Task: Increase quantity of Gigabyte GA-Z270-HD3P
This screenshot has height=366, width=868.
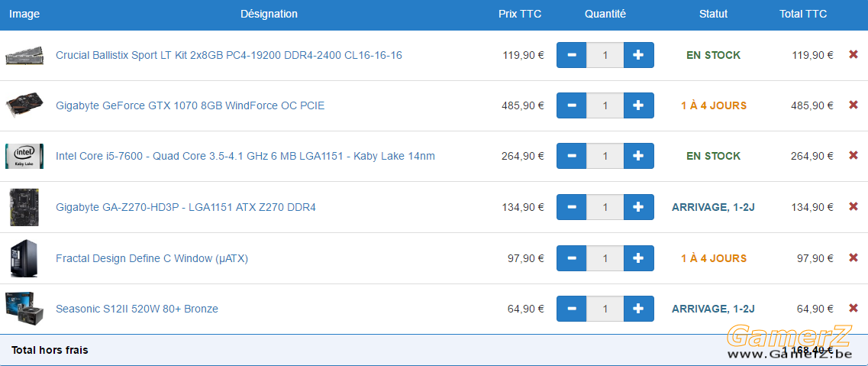Action: [x=638, y=207]
